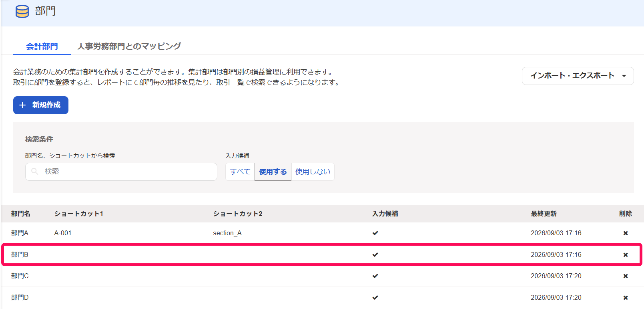Click shortcut value section_A
The image size is (644, 309).
[x=227, y=233]
